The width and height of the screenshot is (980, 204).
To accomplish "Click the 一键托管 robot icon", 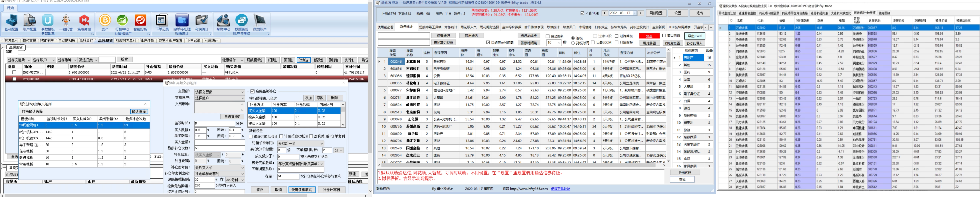I will pos(66,23).
